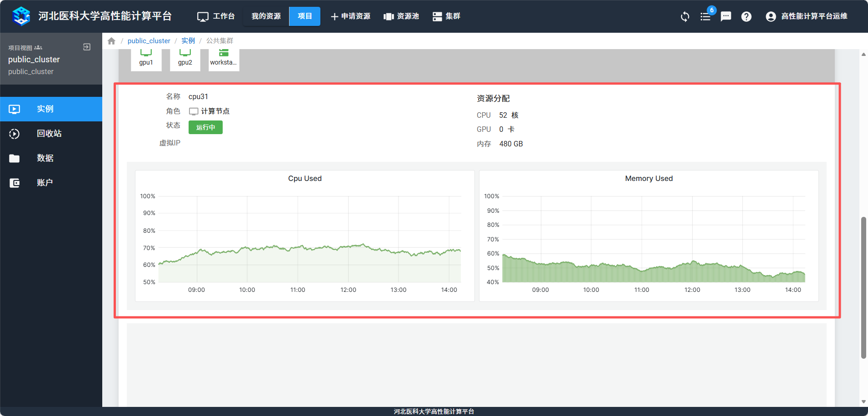Open the 我的资源 menu
Screen dimensions: 868x416
tap(266, 16)
